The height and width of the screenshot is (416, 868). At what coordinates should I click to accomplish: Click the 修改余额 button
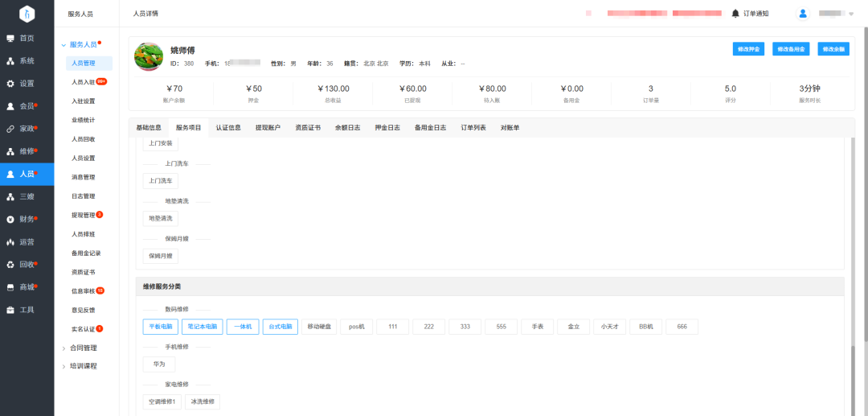click(833, 49)
